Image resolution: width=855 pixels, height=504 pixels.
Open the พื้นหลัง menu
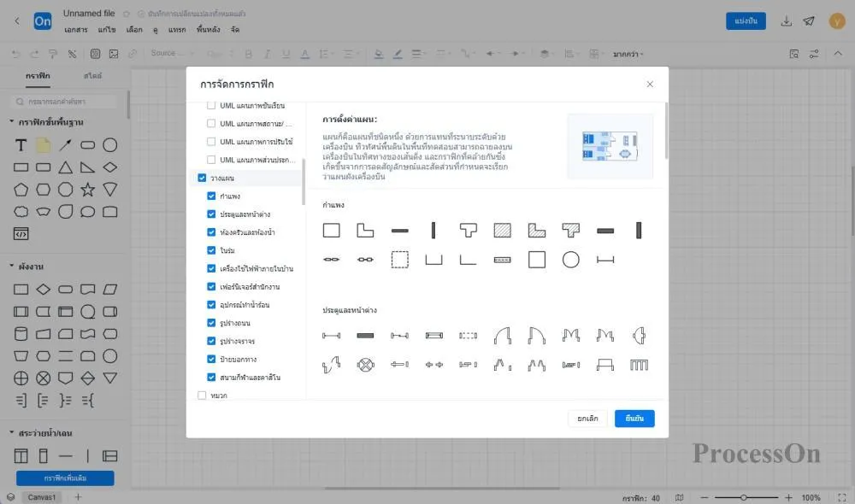point(209,29)
